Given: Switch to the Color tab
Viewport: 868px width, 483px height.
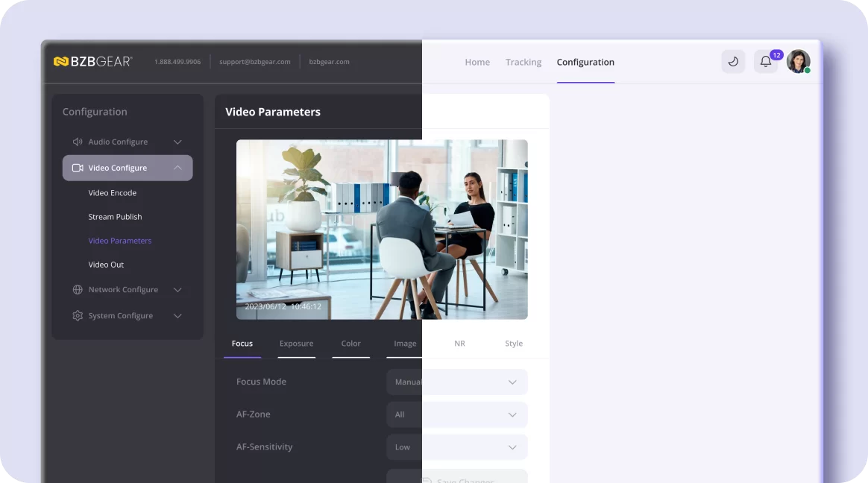Looking at the screenshot, I should tap(351, 344).
